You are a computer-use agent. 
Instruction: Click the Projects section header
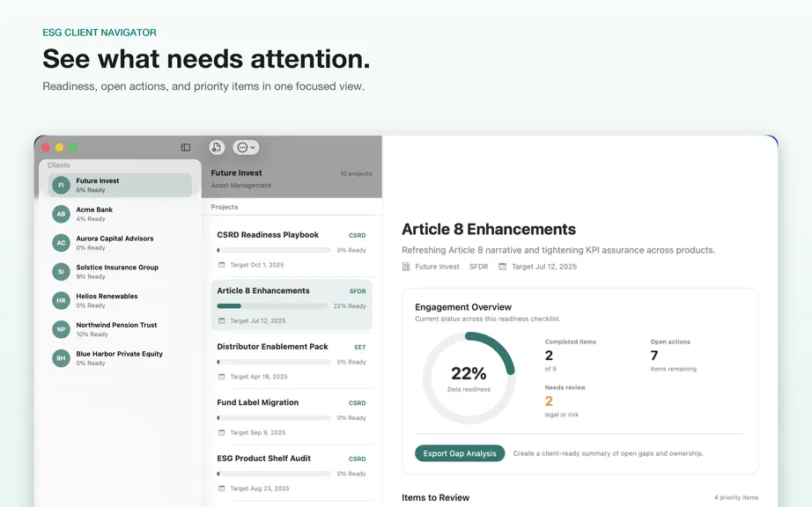[x=225, y=207]
